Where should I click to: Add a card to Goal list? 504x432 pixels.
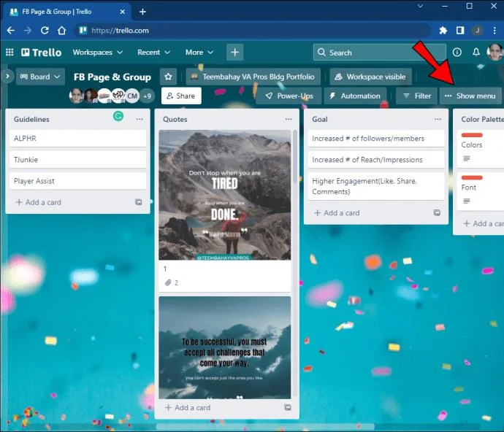[337, 213]
